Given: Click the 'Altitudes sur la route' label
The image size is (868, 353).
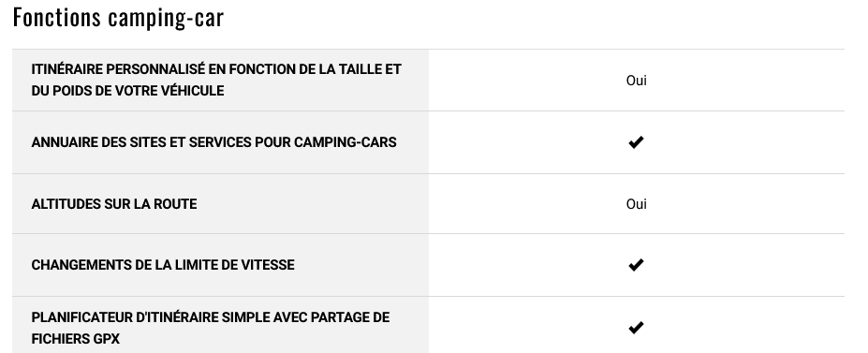Looking at the screenshot, I should (114, 204).
